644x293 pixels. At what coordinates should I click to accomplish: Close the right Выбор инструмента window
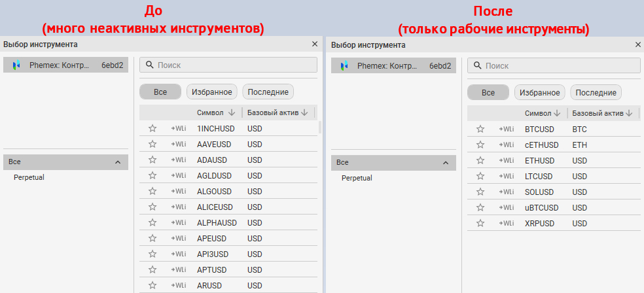[x=638, y=44]
